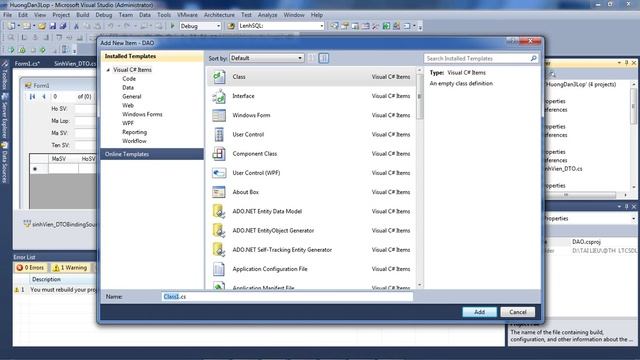Click the Save toolbar icon
The width and height of the screenshot is (640, 360).
(53, 26)
